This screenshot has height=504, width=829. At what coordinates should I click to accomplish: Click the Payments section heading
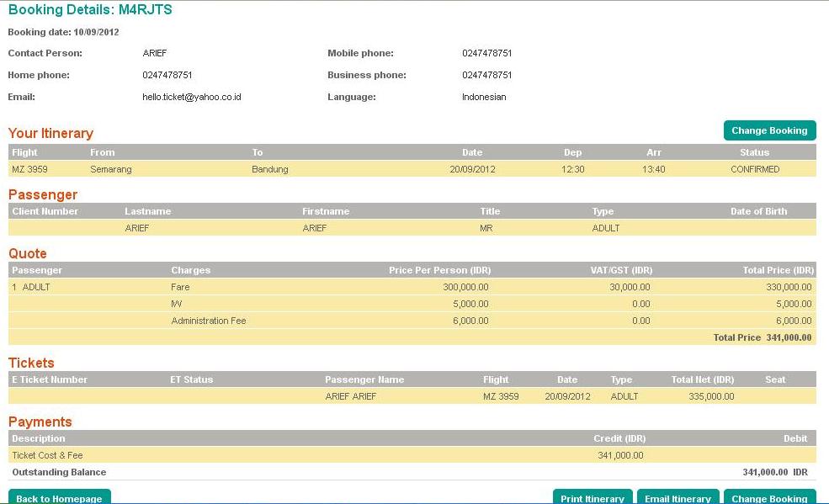coord(40,422)
